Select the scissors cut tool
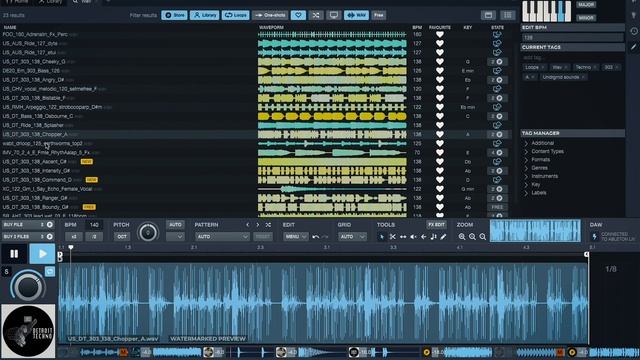The height and width of the screenshot is (360, 640). (x=392, y=237)
